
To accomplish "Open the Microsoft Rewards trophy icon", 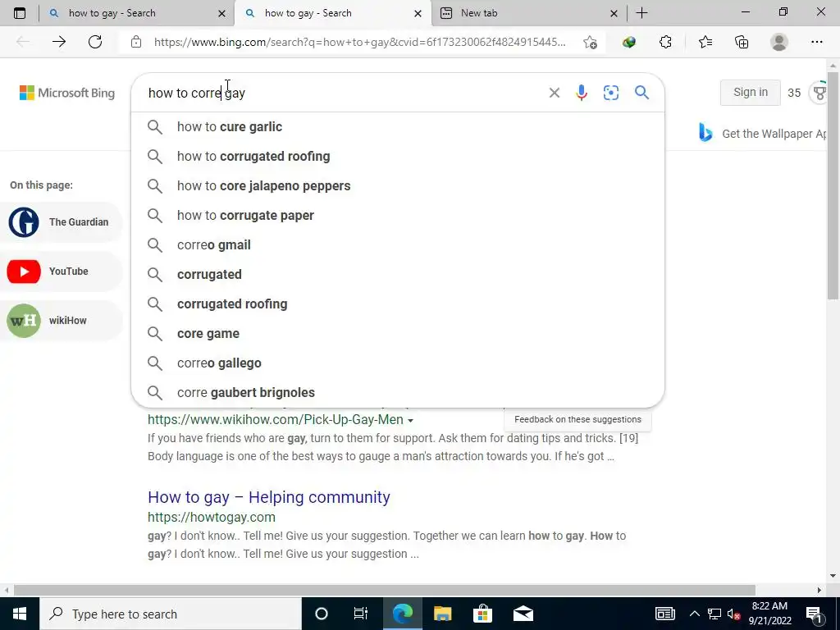I will (819, 93).
